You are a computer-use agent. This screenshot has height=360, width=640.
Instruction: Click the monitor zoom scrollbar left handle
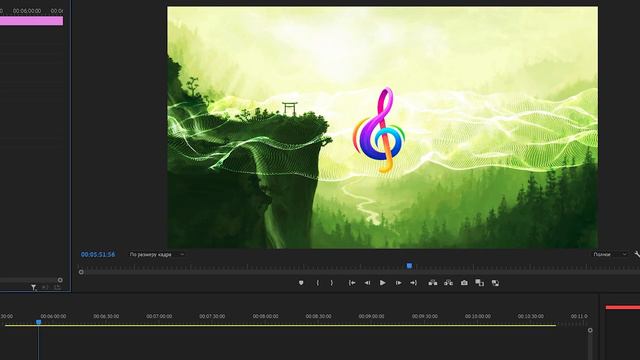pyautogui.click(x=81, y=272)
